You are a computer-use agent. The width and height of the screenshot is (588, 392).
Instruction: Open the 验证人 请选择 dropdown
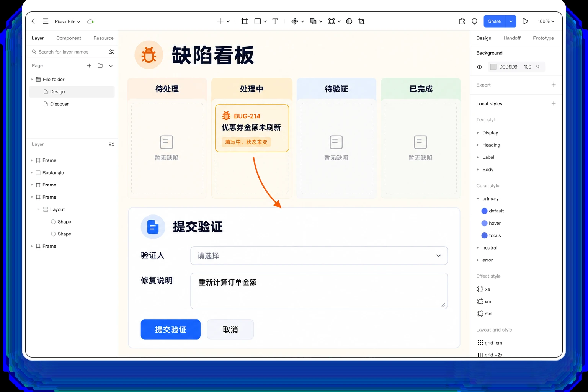[x=319, y=256]
